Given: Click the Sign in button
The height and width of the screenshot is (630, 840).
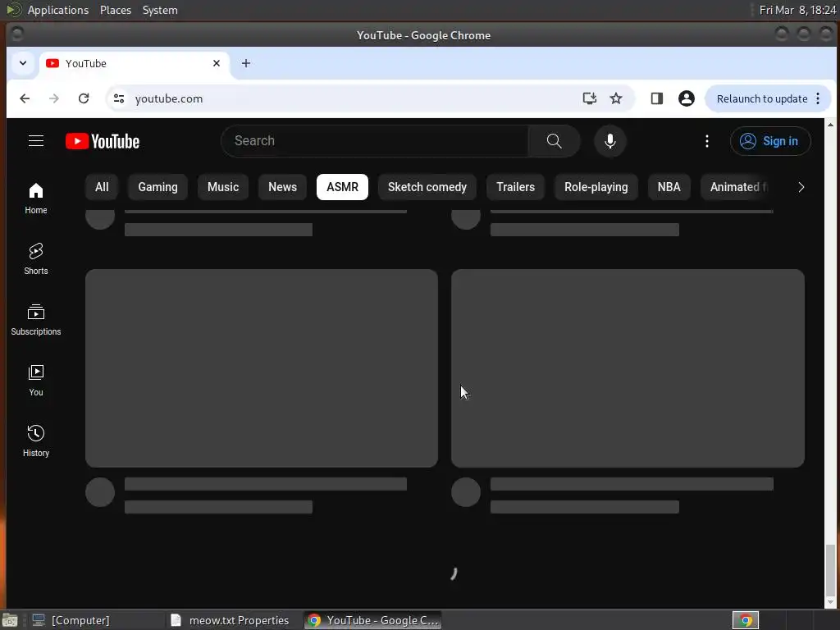Looking at the screenshot, I should tap(769, 141).
